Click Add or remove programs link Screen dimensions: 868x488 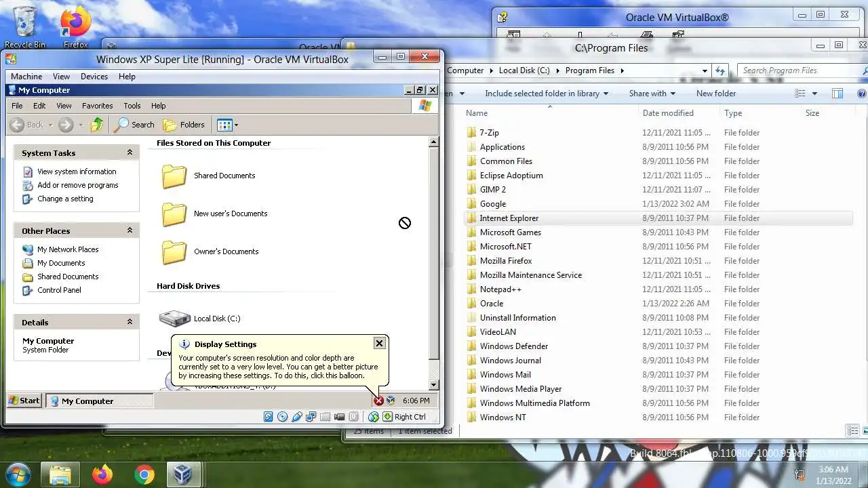(78, 185)
